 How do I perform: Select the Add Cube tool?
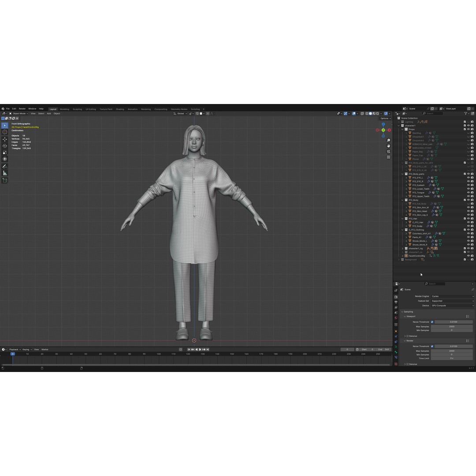click(4, 180)
